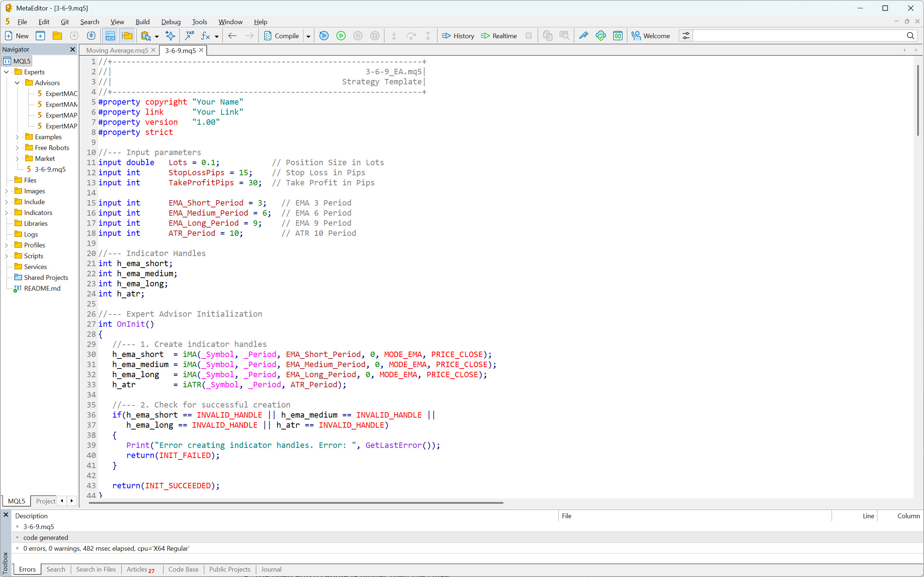Open the trading terminal candlestick icon
Viewport: 924px width, 577px height.
pos(618,36)
